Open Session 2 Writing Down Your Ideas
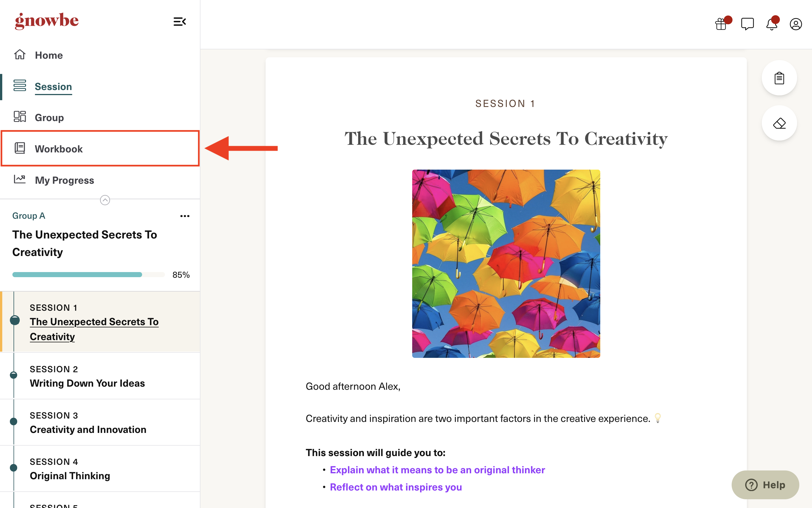The height and width of the screenshot is (508, 812). (100, 376)
